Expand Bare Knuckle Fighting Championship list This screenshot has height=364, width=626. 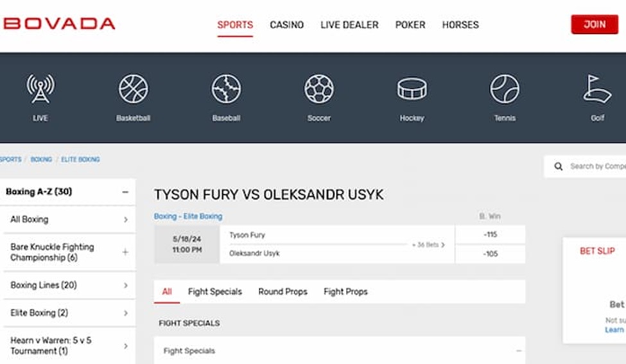(125, 252)
